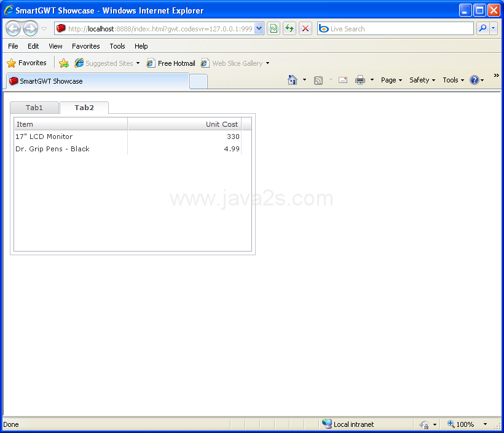Open recent pages dropdown beside Forward button
The height and width of the screenshot is (433, 504).
click(44, 29)
